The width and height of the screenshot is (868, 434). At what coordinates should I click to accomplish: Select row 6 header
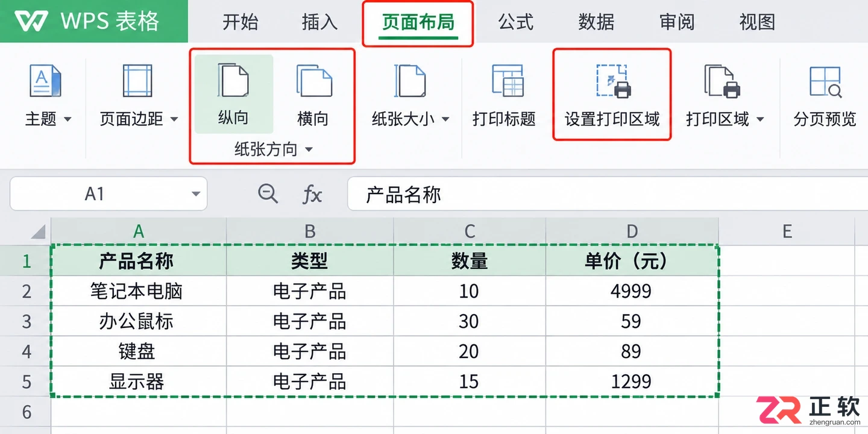coord(26,412)
